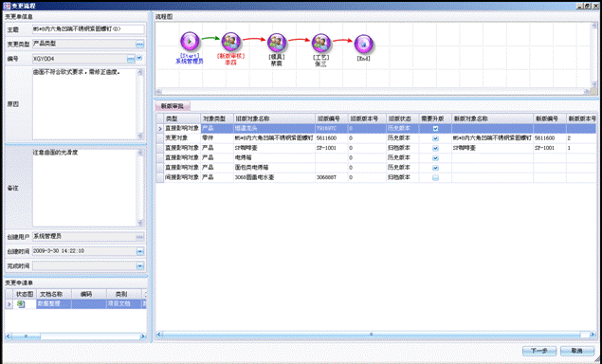The height and width of the screenshot is (364, 602).
Task: Click the Start workflow node icon
Action: pos(190,42)
